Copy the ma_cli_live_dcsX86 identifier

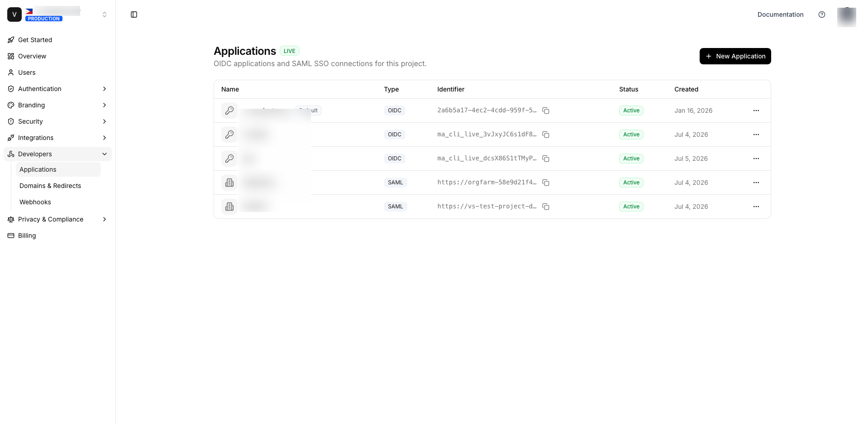tap(546, 159)
